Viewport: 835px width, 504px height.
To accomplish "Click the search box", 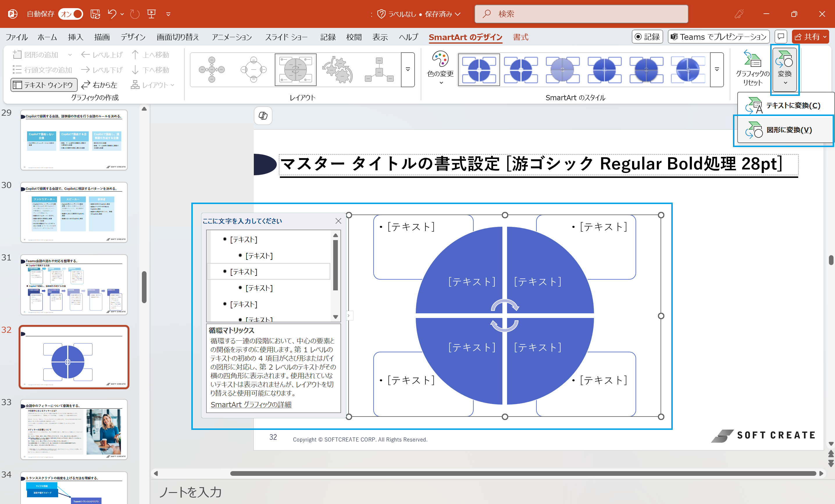I will click(x=581, y=14).
